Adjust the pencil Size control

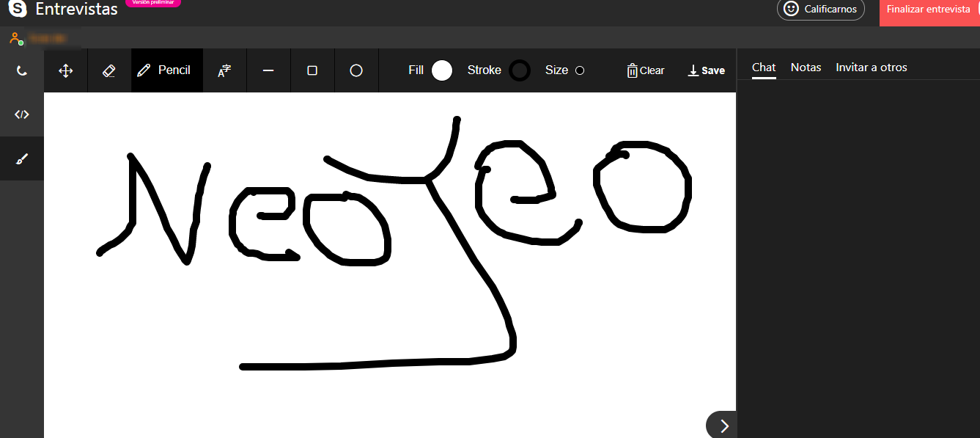pyautogui.click(x=580, y=70)
